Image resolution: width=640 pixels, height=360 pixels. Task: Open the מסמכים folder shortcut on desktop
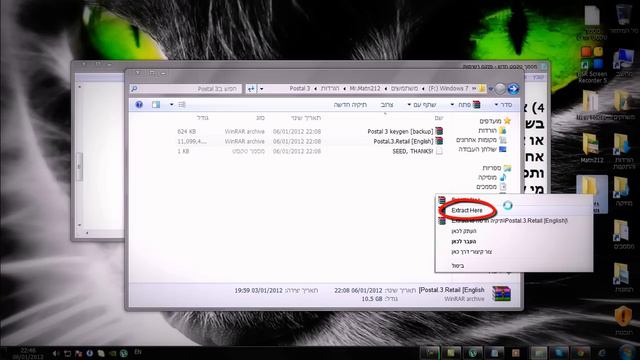(x=622, y=234)
